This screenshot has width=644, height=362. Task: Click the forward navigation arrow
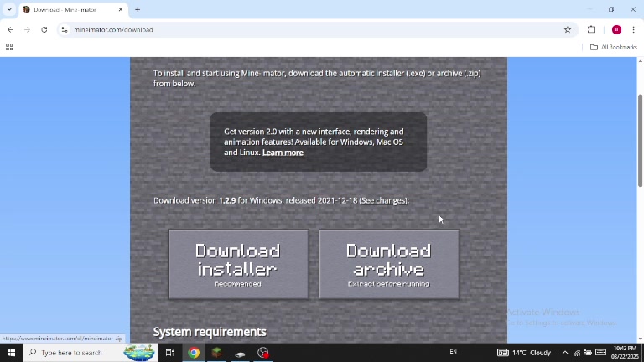27,29
